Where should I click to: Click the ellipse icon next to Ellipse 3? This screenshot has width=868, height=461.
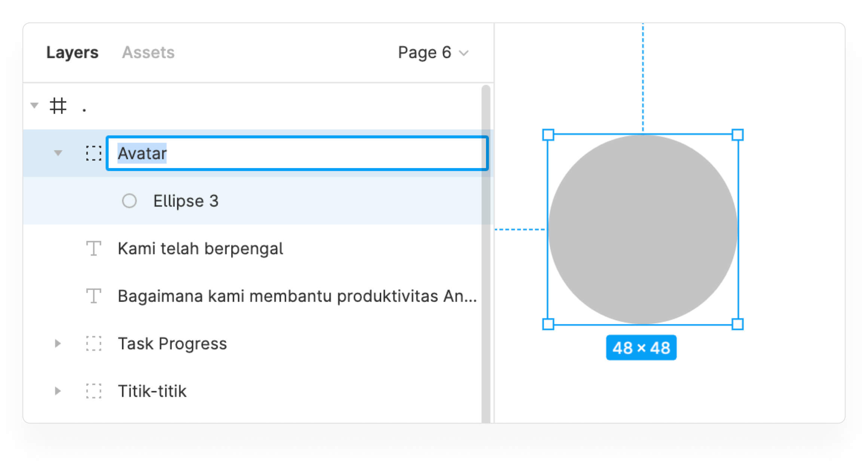click(129, 201)
